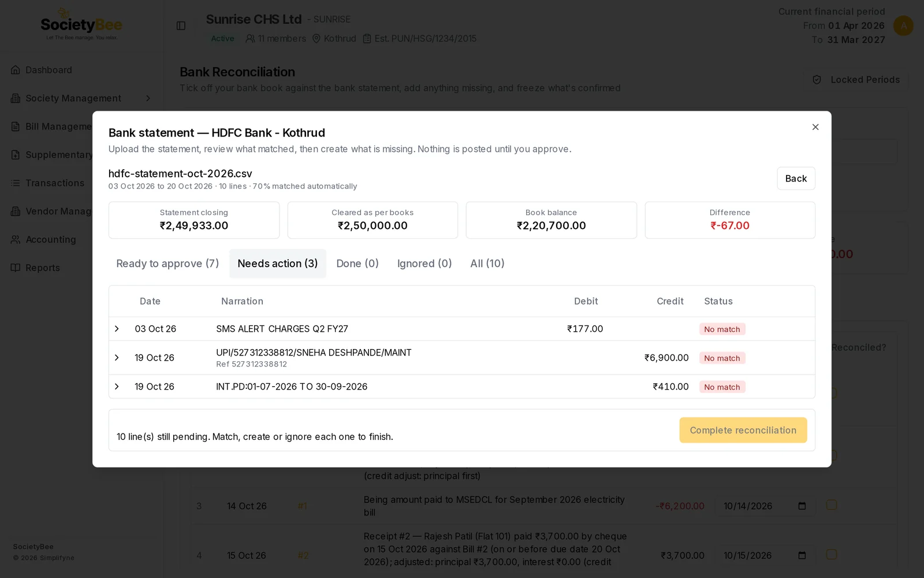Click the Locked Periods shield icon
Image resolution: width=924 pixels, height=578 pixels.
tap(817, 80)
